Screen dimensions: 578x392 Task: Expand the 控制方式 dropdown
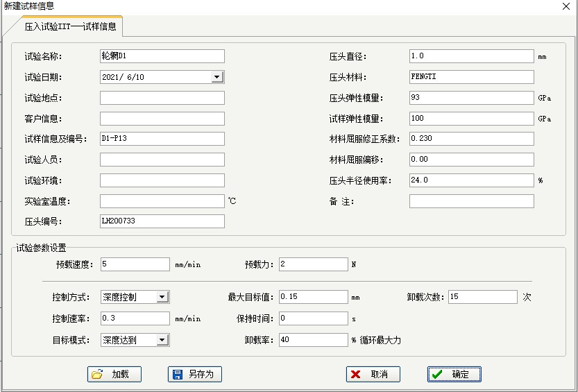click(162, 297)
